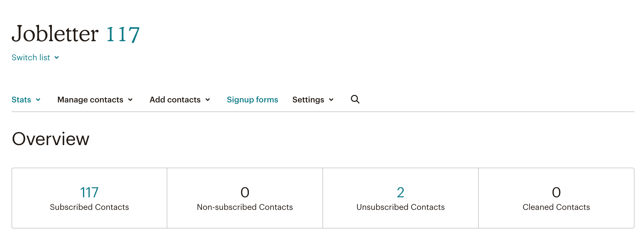
Task: Click the Unsubscribed Contacts label
Action: pos(400,207)
